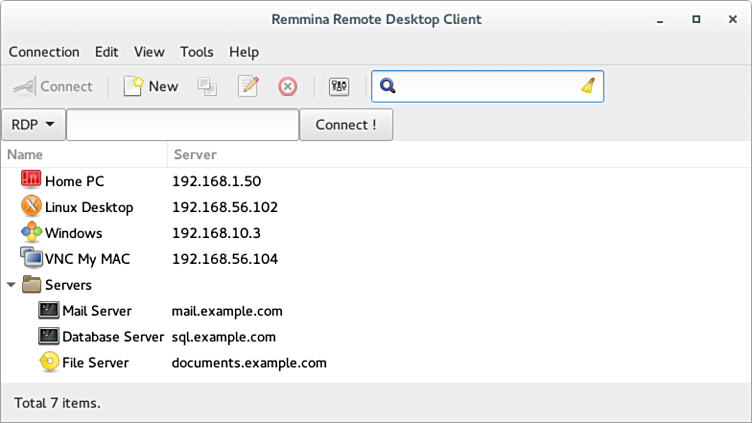Open the Preferences toolbar icon
Screen dimensions: 752x423
(339, 87)
